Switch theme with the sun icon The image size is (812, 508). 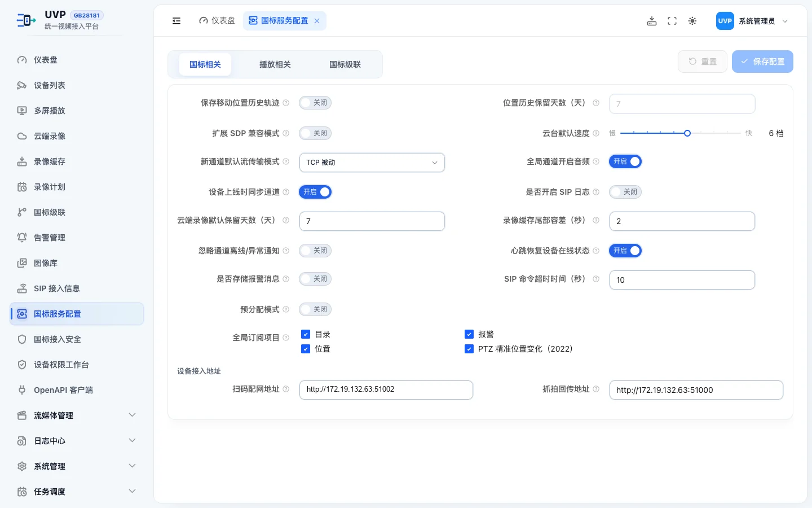692,21
